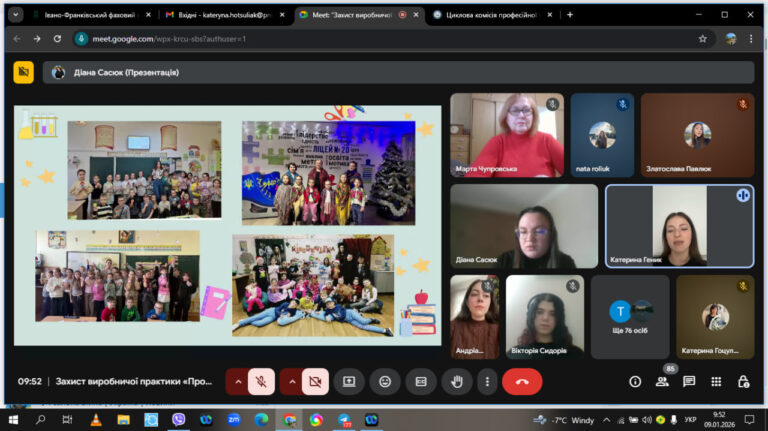
Task: Open the activities grid icon
Action: click(x=716, y=382)
